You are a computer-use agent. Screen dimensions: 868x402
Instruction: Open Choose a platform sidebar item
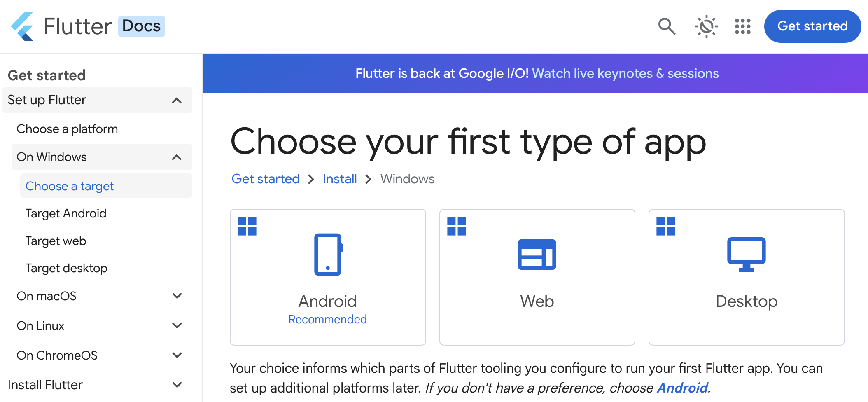pyautogui.click(x=67, y=129)
